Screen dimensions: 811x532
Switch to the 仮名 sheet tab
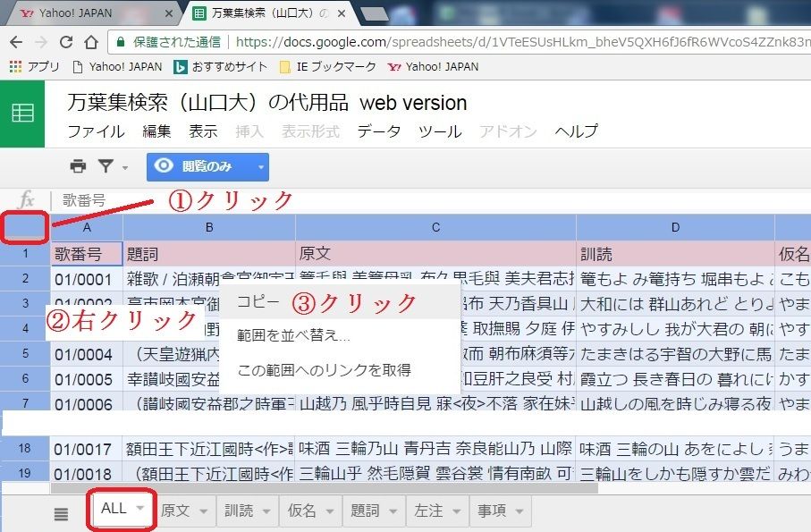pos(300,511)
